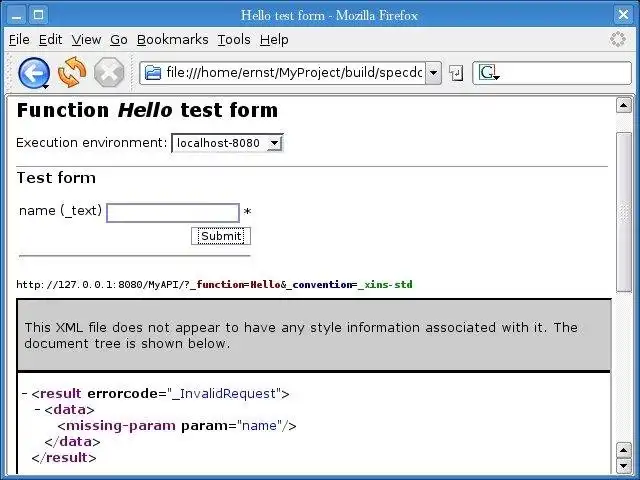Image resolution: width=640 pixels, height=480 pixels.
Task: Click the Stop loading icon
Action: click(109, 72)
